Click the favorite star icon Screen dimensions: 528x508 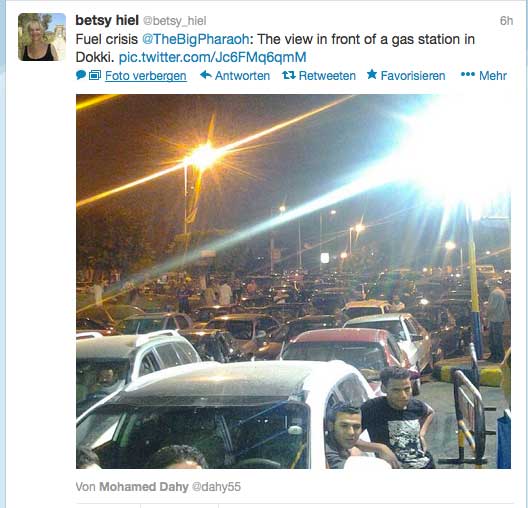pyautogui.click(x=372, y=74)
